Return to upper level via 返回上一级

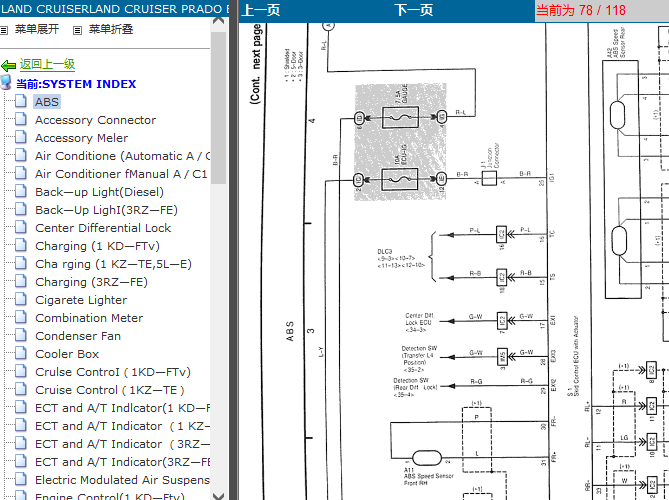pos(47,64)
